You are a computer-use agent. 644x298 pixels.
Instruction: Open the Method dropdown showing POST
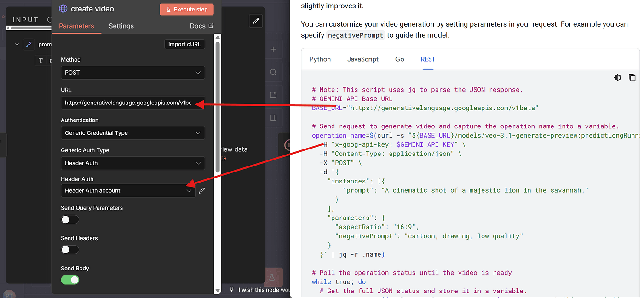click(132, 73)
